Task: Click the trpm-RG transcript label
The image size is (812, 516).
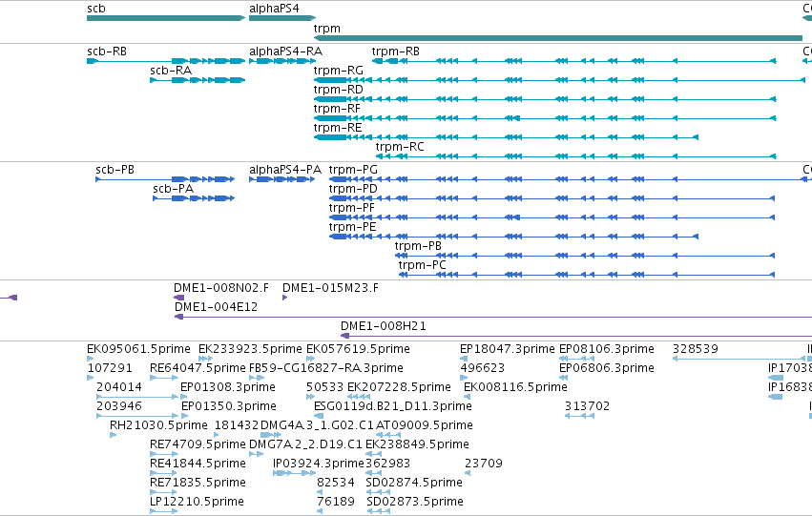Action: click(339, 71)
